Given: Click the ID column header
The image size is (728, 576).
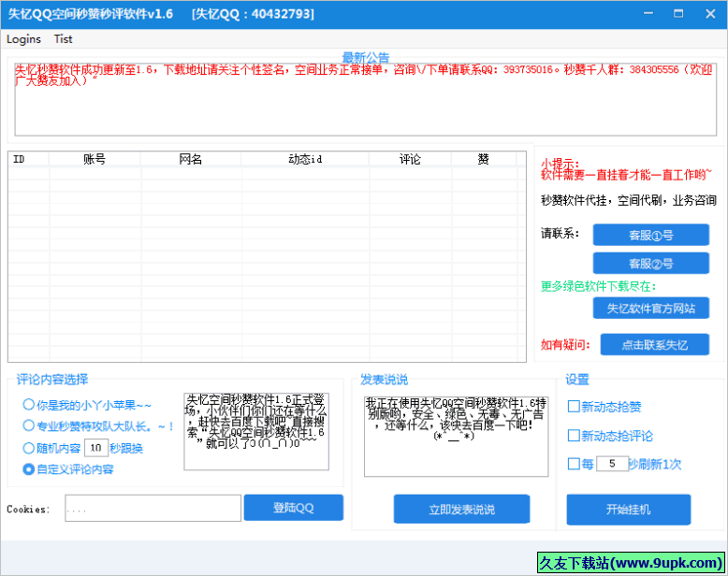Looking at the screenshot, I should [x=29, y=159].
